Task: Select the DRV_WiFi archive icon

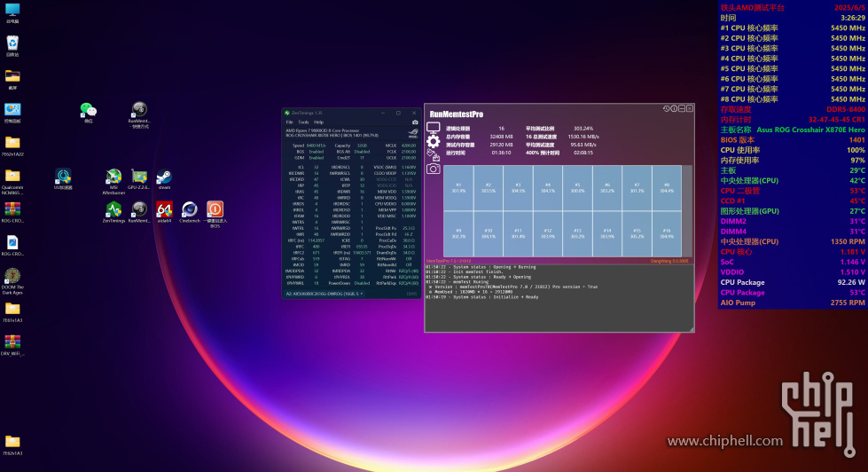Action: [12, 343]
